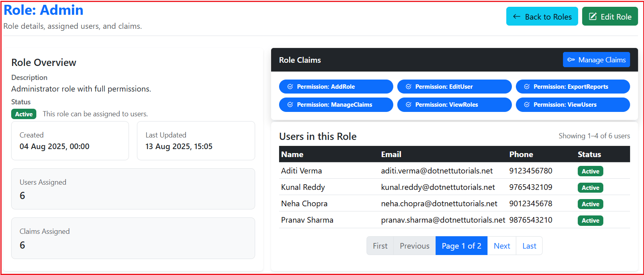Click the Phone column header

point(521,154)
